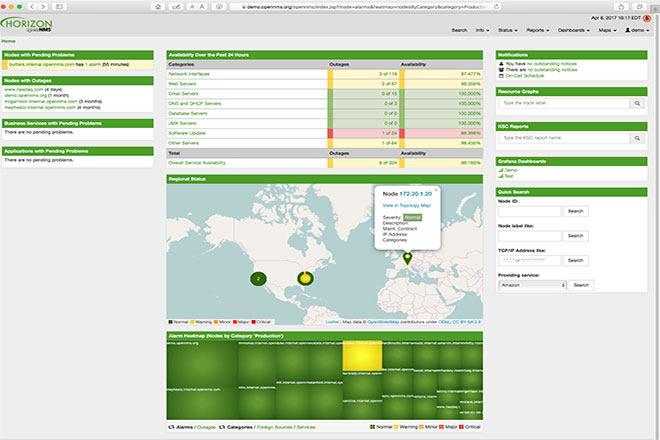Focus the Node ID input field
The width and height of the screenshot is (660, 440).
530,211
